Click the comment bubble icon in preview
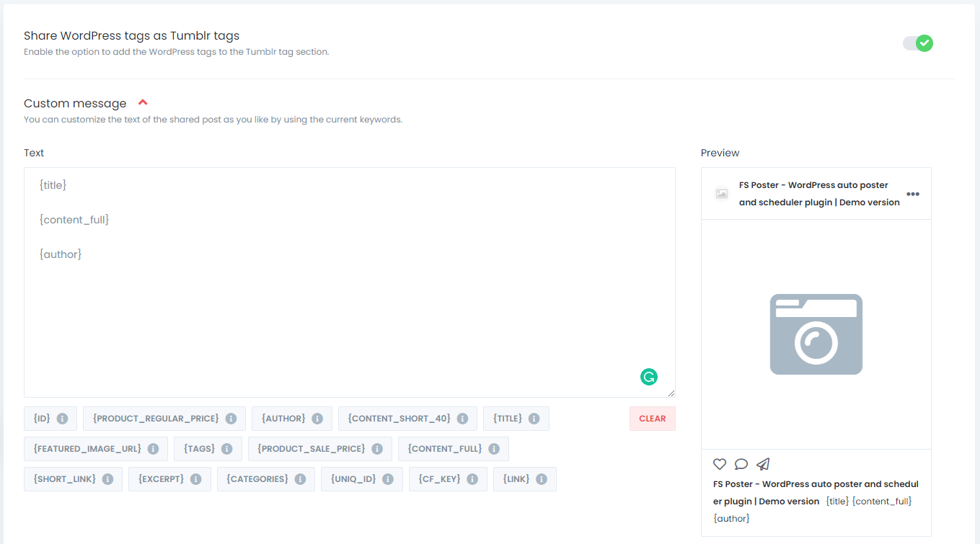Image resolution: width=980 pixels, height=544 pixels. coord(741,464)
